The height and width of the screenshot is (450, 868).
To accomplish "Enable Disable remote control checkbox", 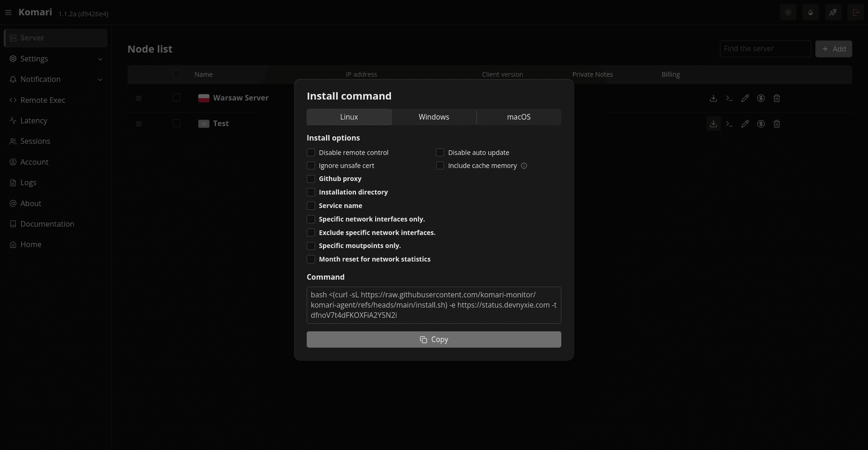I will click(311, 153).
